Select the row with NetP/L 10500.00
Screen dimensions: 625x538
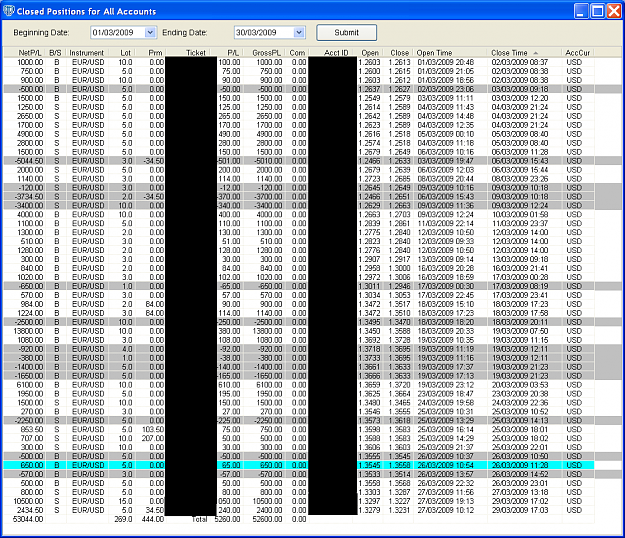(299, 501)
